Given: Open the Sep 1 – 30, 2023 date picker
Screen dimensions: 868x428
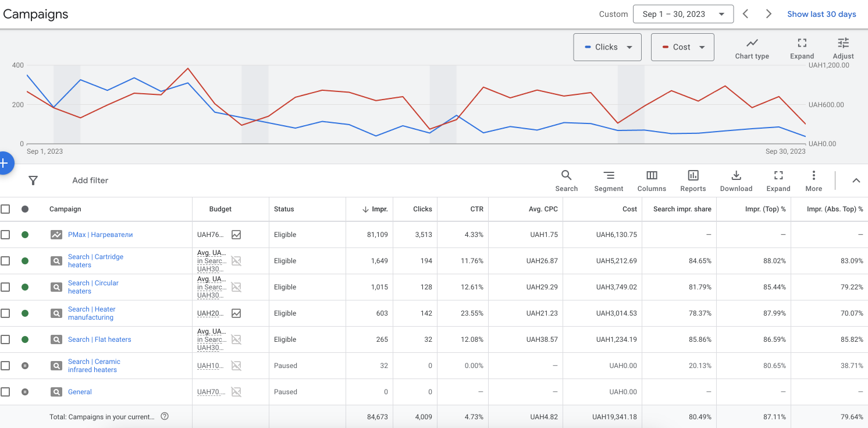Looking at the screenshot, I should pos(683,14).
